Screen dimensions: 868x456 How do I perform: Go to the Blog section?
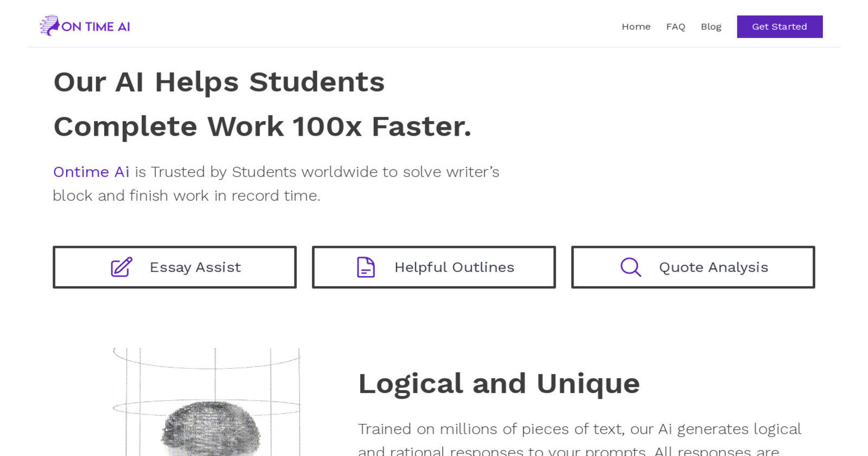(711, 27)
